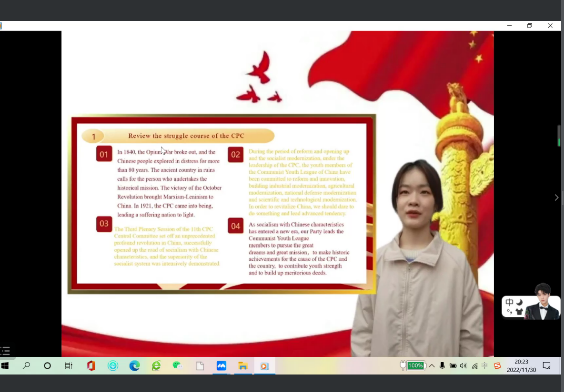Open File Explorer folder icon

(x=243, y=366)
